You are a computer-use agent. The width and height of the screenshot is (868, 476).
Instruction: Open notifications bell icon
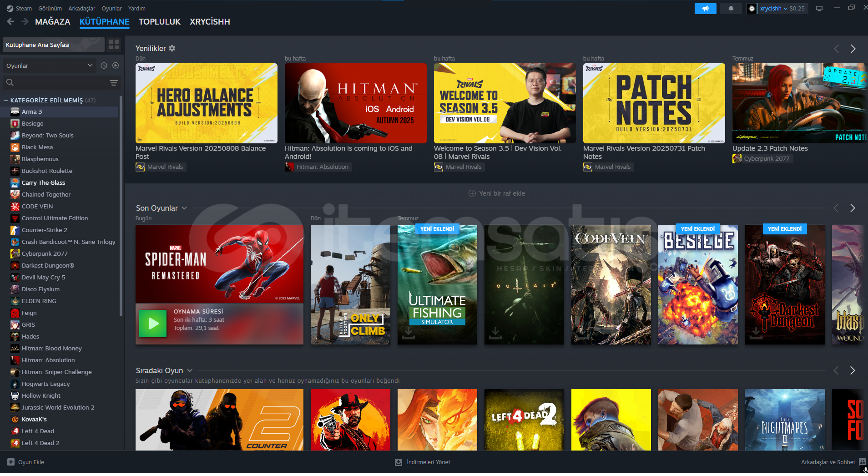pyautogui.click(x=731, y=8)
